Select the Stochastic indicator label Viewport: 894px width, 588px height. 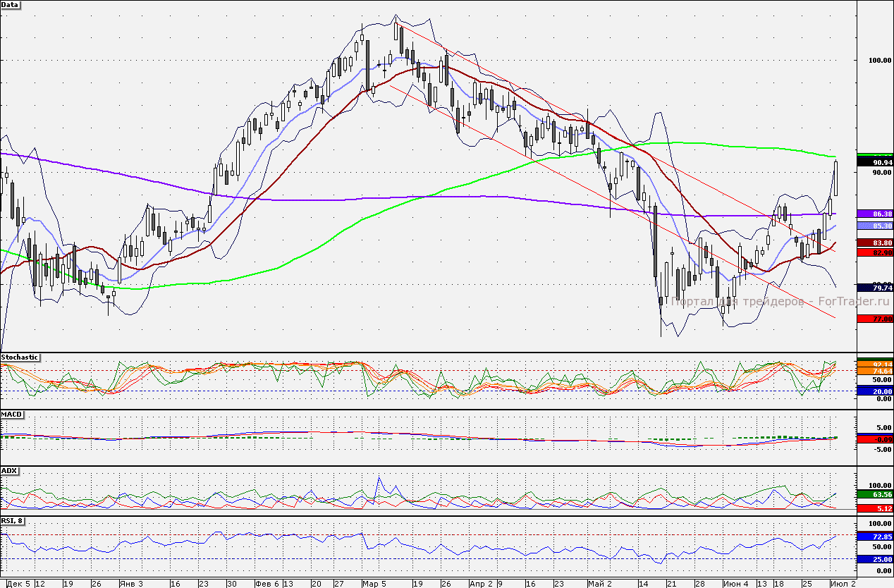pos(20,357)
